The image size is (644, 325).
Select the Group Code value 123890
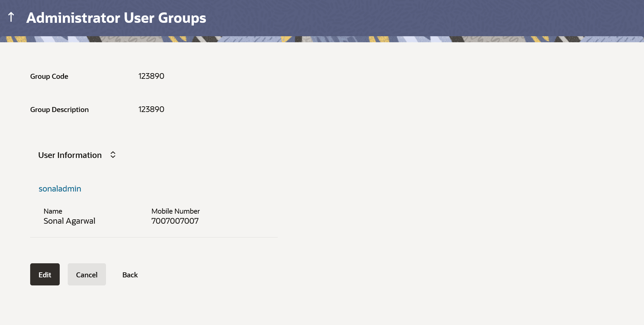[151, 76]
